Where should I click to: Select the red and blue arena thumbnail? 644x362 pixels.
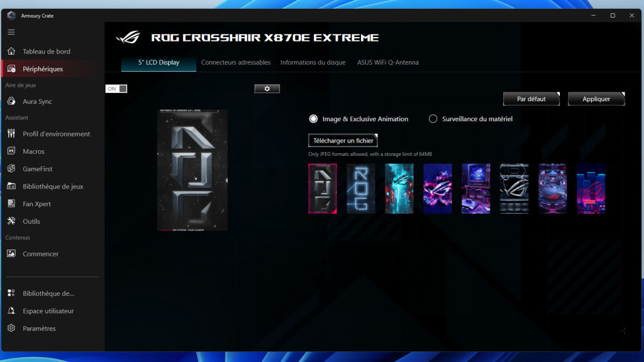point(552,189)
